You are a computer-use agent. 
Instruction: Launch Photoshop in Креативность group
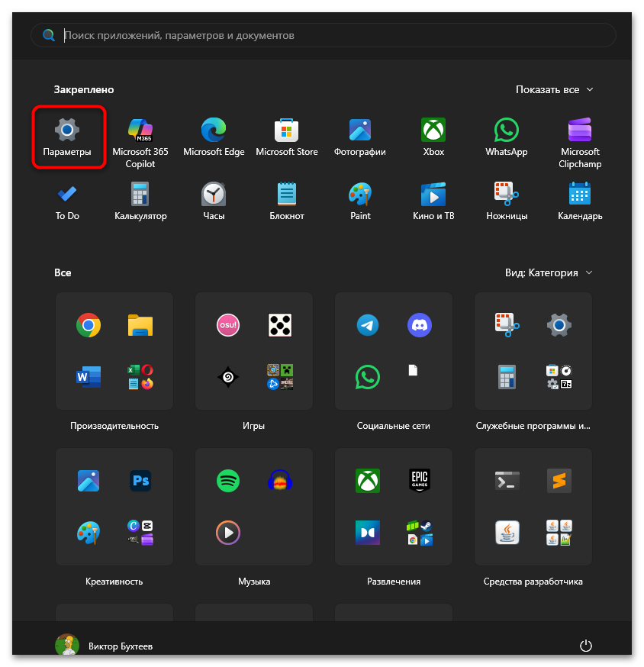[x=140, y=481]
